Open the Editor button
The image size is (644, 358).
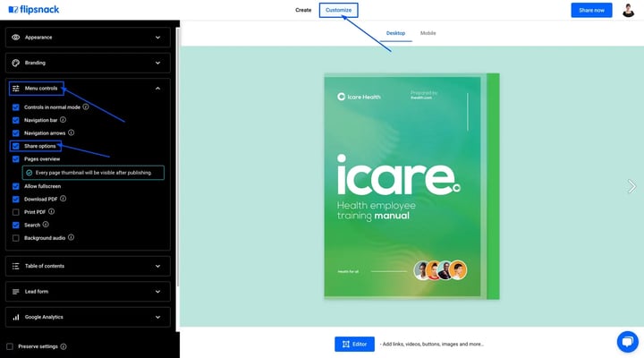click(354, 345)
